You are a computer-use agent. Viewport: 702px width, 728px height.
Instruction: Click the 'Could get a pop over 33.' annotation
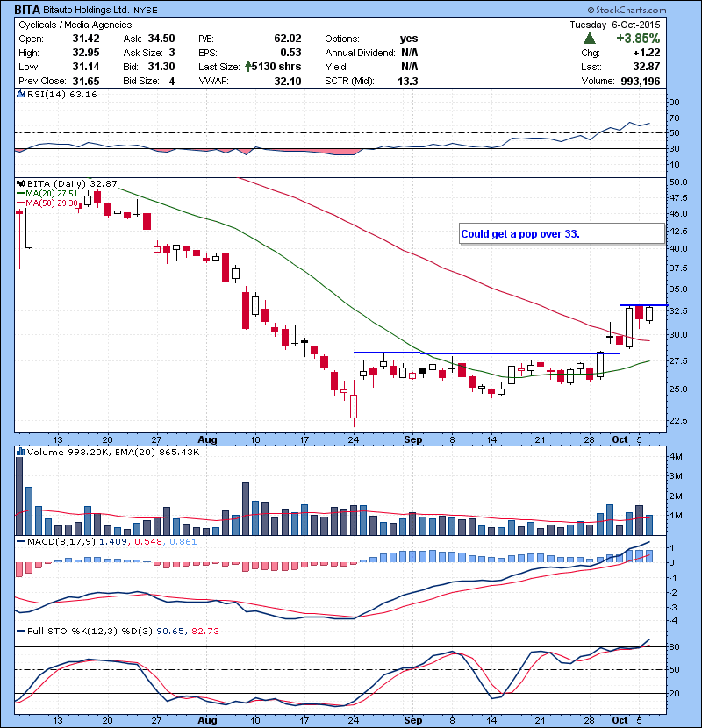562,233
